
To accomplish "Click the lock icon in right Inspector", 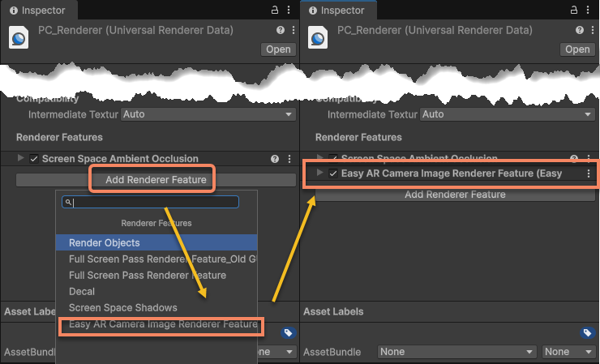I will [574, 10].
